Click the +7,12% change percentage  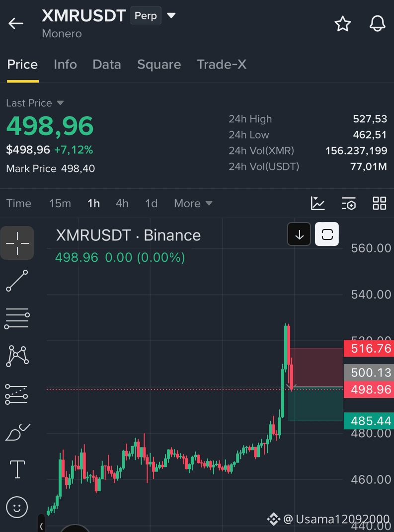point(74,150)
